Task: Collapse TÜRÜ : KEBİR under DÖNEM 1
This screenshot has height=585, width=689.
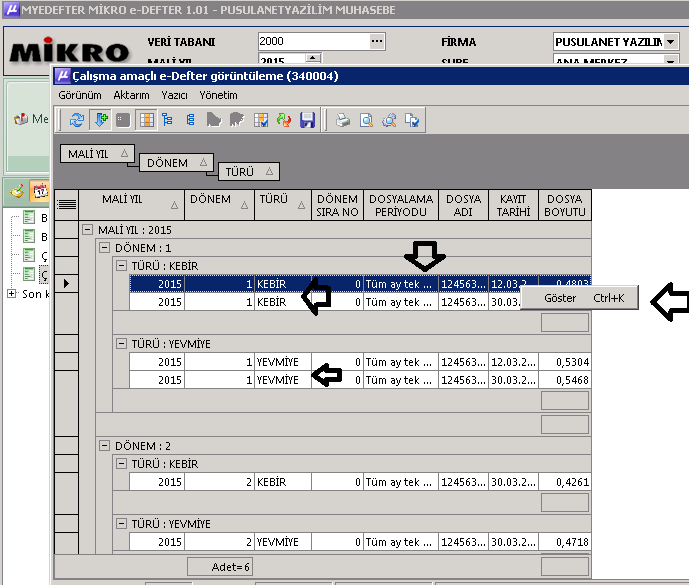Action: click(x=121, y=265)
